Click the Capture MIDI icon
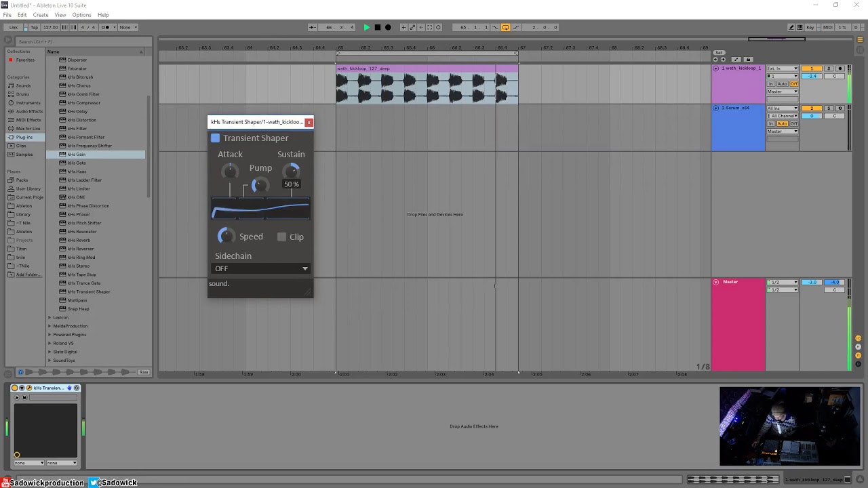The height and width of the screenshot is (488, 868). pyautogui.click(x=429, y=27)
